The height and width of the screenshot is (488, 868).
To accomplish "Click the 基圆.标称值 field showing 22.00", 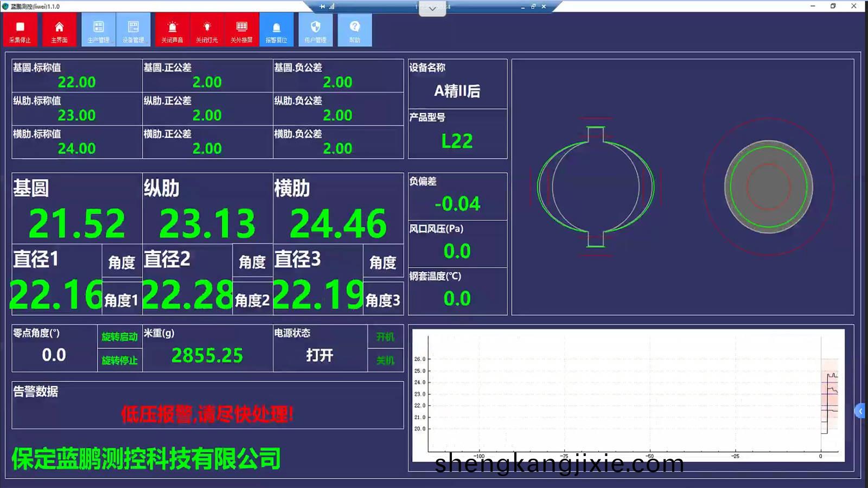I will click(76, 82).
